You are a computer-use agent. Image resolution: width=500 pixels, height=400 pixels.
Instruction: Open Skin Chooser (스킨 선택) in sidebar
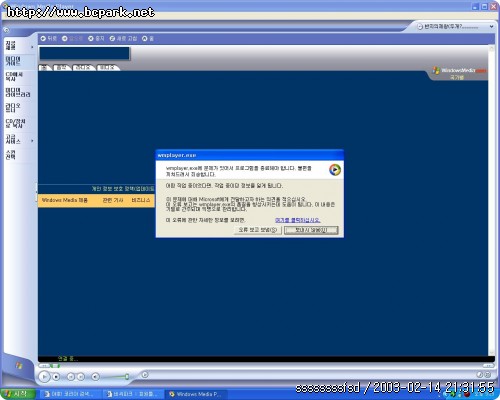coord(10,155)
